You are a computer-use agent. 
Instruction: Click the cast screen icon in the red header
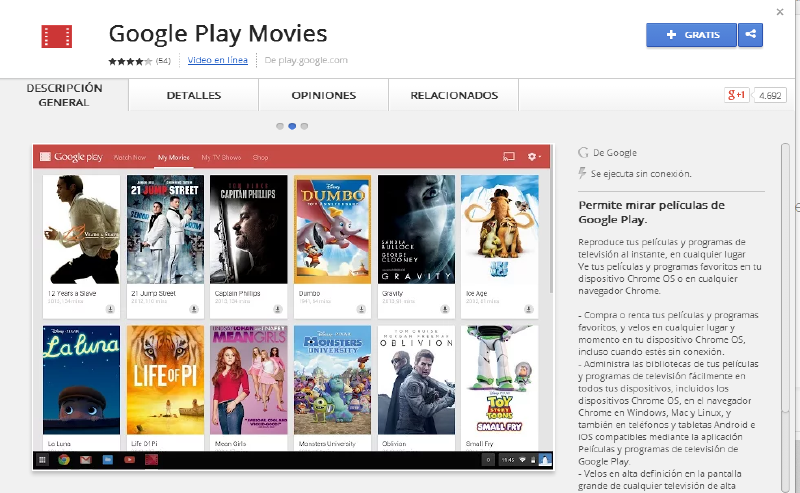[x=509, y=157]
